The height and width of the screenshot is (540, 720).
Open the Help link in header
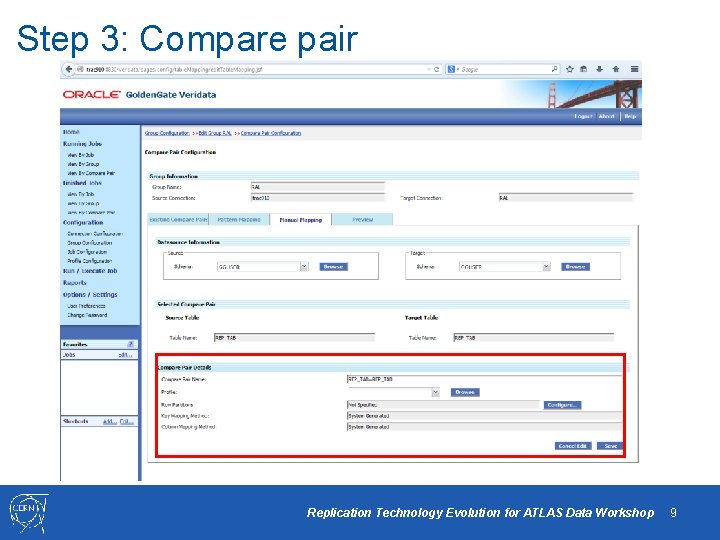[630, 116]
